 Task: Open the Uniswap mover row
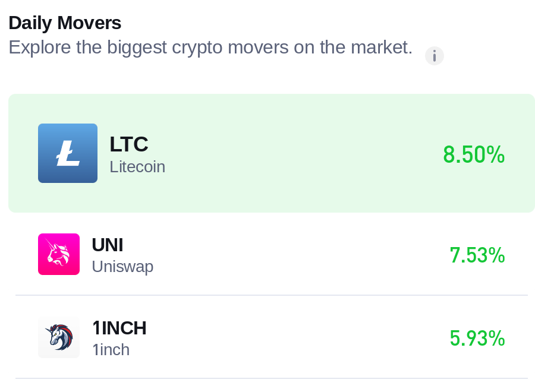pyautogui.click(x=271, y=254)
